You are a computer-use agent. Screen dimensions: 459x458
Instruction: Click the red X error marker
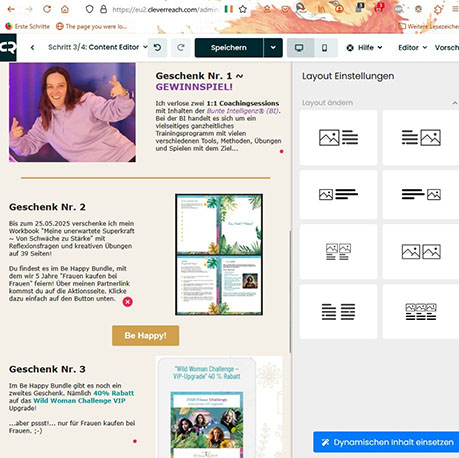tap(128, 302)
